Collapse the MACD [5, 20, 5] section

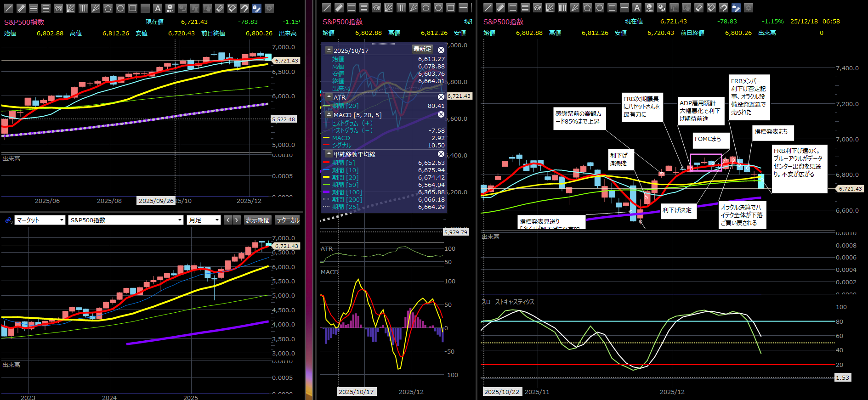coord(329,115)
